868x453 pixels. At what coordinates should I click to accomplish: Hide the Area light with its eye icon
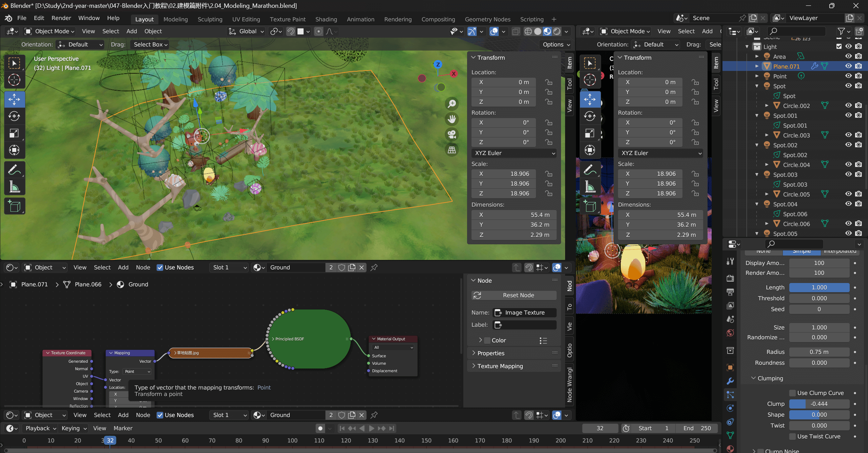[848, 56]
